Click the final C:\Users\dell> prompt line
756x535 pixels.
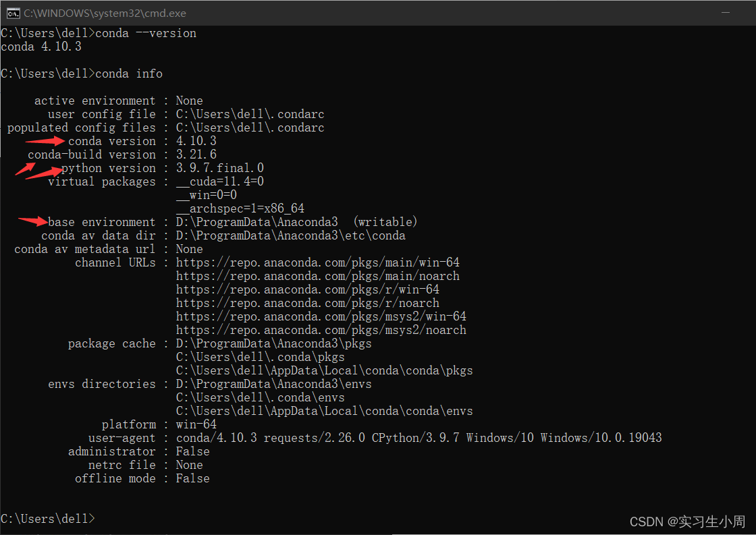[x=48, y=519]
